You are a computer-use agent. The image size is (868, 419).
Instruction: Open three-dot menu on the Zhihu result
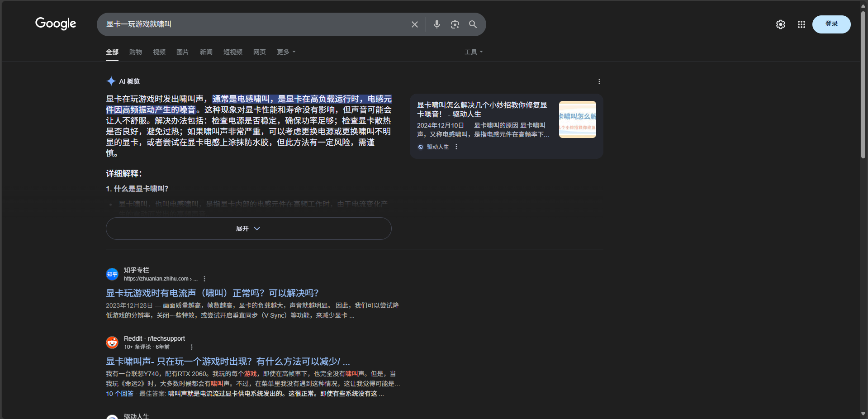pos(204,279)
